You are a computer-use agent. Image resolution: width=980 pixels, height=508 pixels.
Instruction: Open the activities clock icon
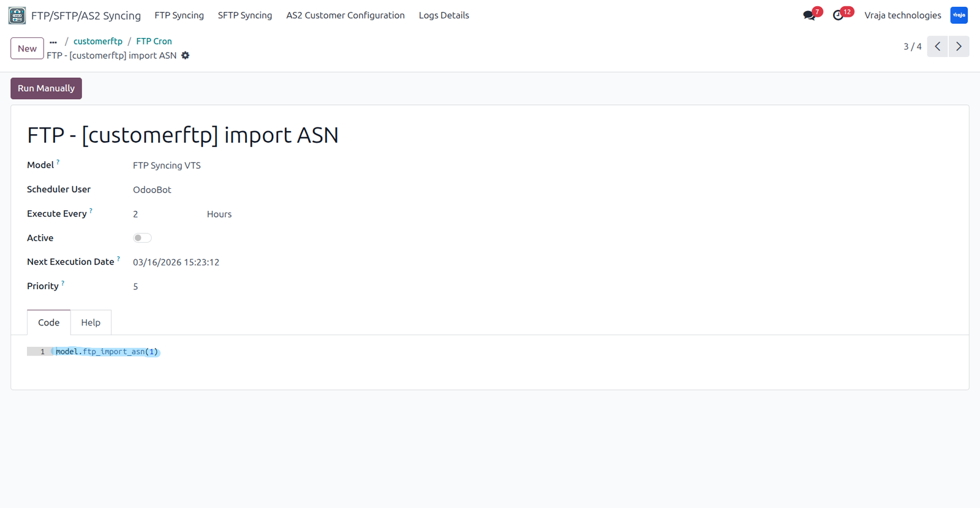click(x=838, y=15)
